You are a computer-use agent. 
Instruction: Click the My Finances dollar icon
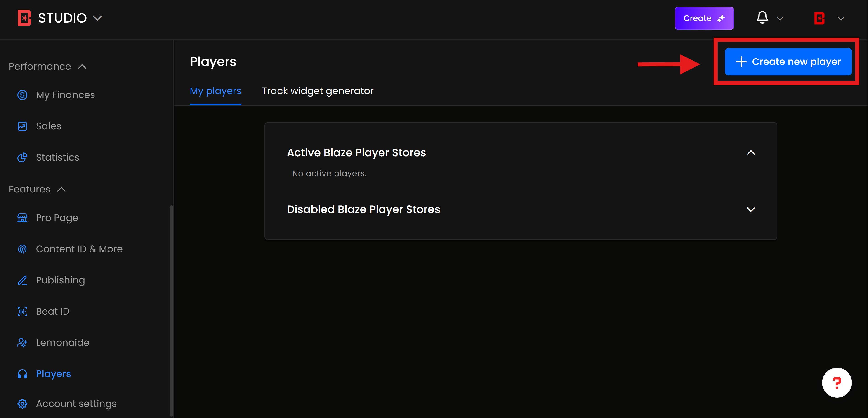(x=22, y=95)
